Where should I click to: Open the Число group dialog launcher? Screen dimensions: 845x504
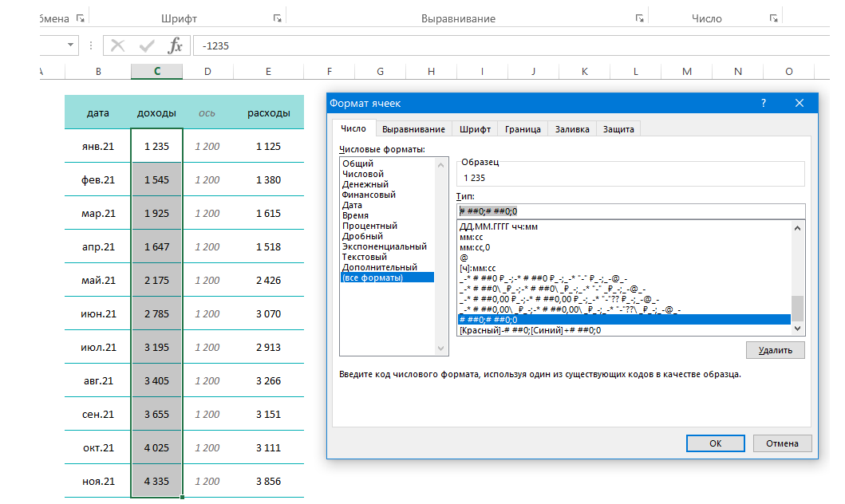pyautogui.click(x=772, y=18)
